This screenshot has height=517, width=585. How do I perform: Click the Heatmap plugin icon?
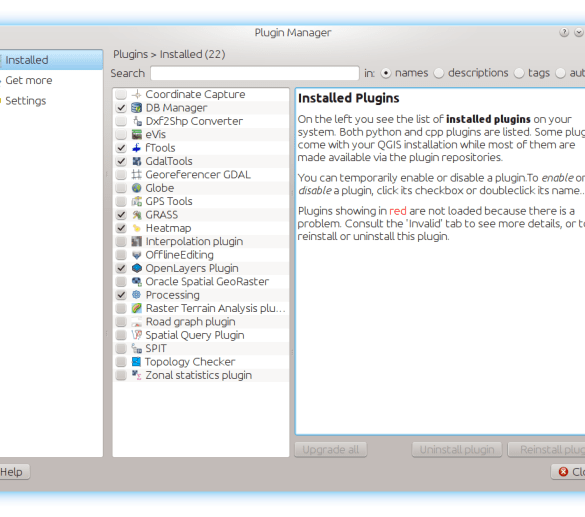(137, 228)
